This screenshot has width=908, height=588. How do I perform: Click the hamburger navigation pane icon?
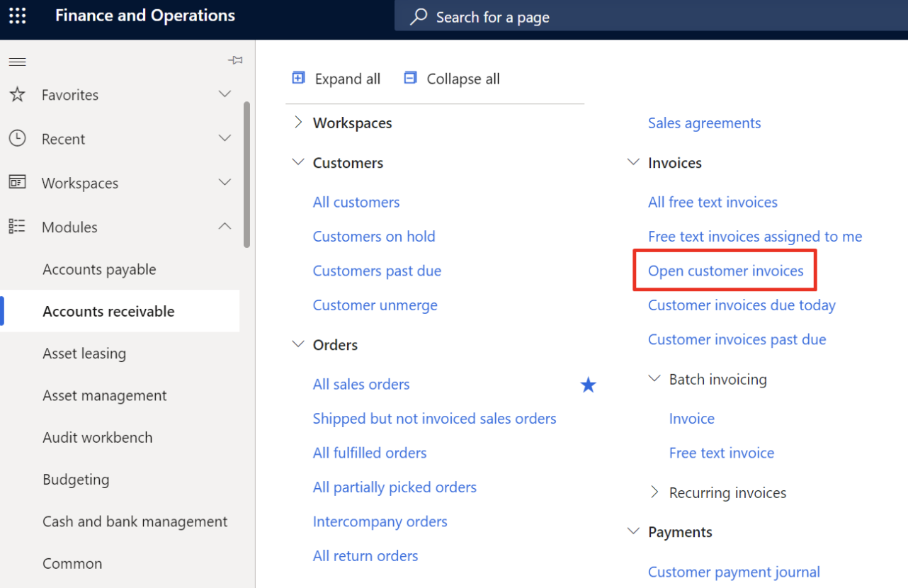pyautogui.click(x=17, y=62)
